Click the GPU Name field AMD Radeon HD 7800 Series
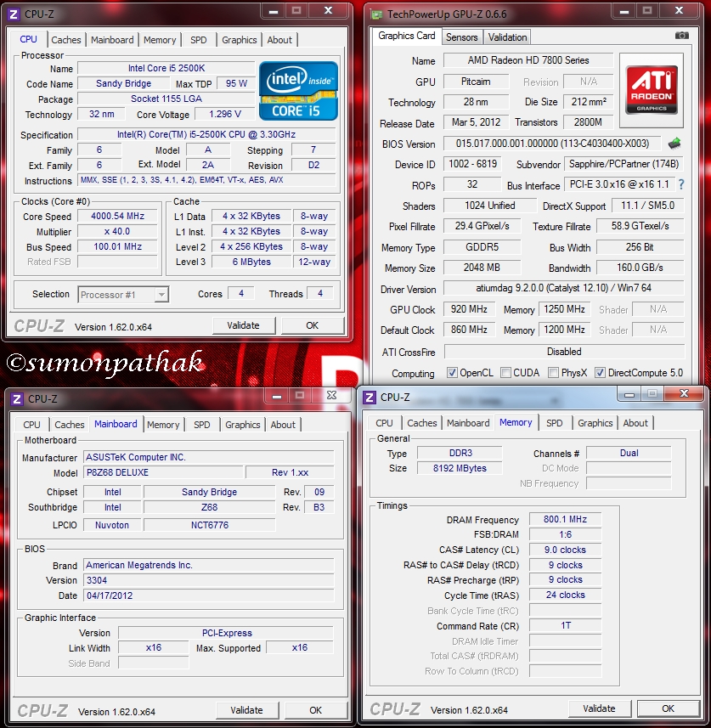 click(528, 60)
